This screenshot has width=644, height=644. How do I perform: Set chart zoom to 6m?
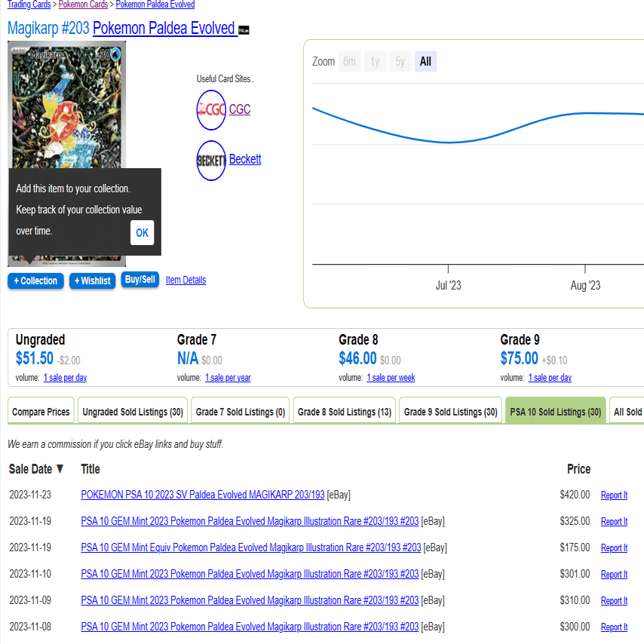(x=349, y=61)
